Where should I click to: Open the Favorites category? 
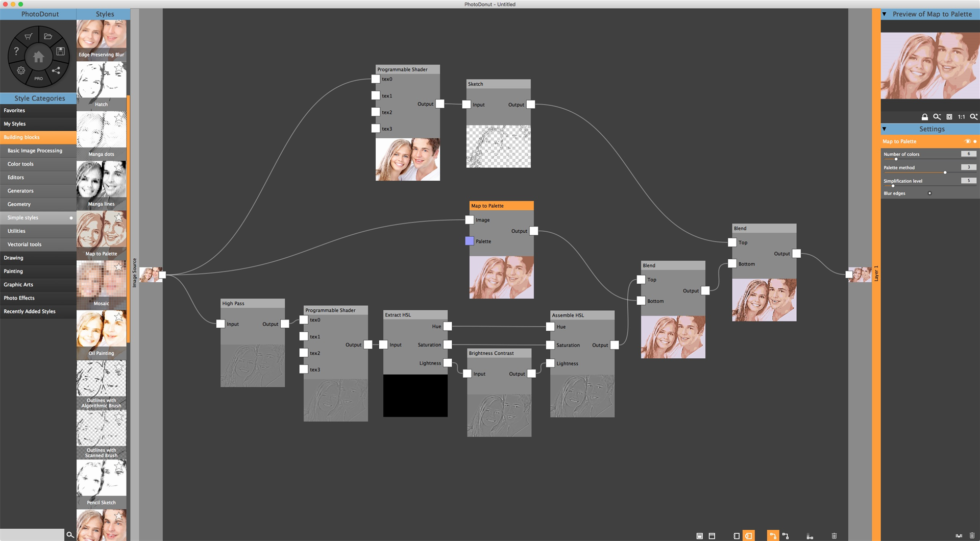pyautogui.click(x=14, y=110)
